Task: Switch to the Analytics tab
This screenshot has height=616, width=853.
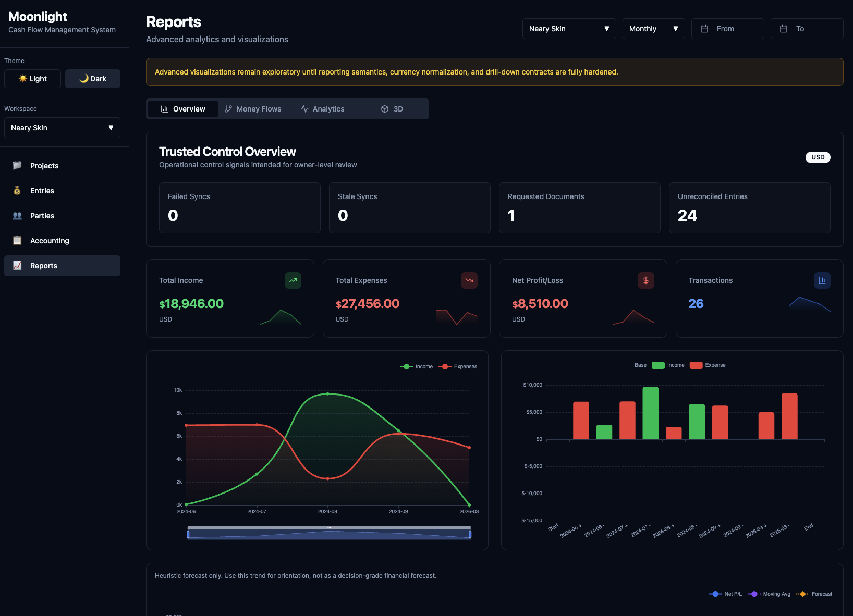Action: coord(323,109)
